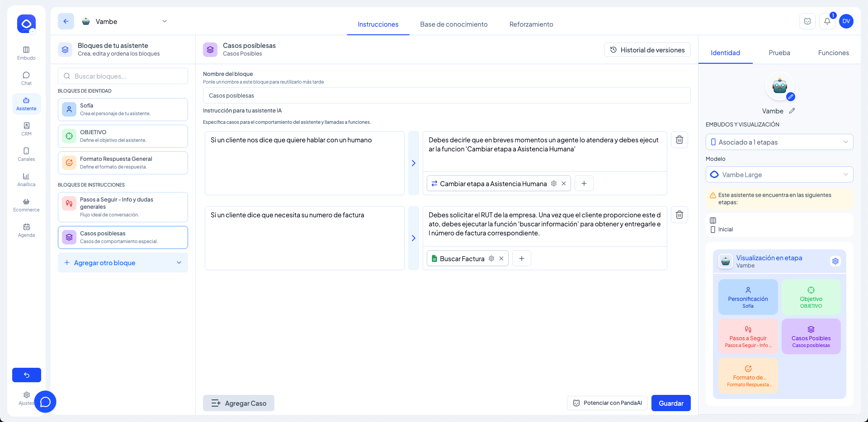Image resolution: width=868 pixels, height=422 pixels.
Task: Go to CRM in the sidebar
Action: pyautogui.click(x=26, y=129)
